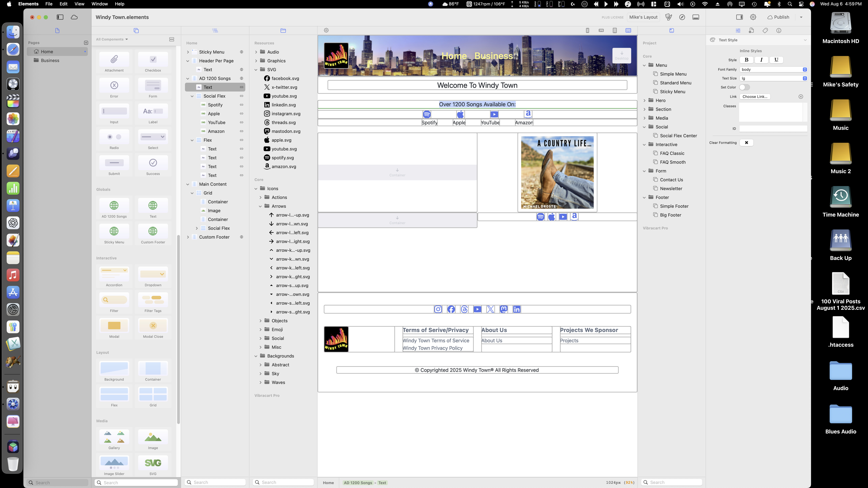Click the Clear Formatting X button
The width and height of the screenshot is (868, 488).
point(746,143)
